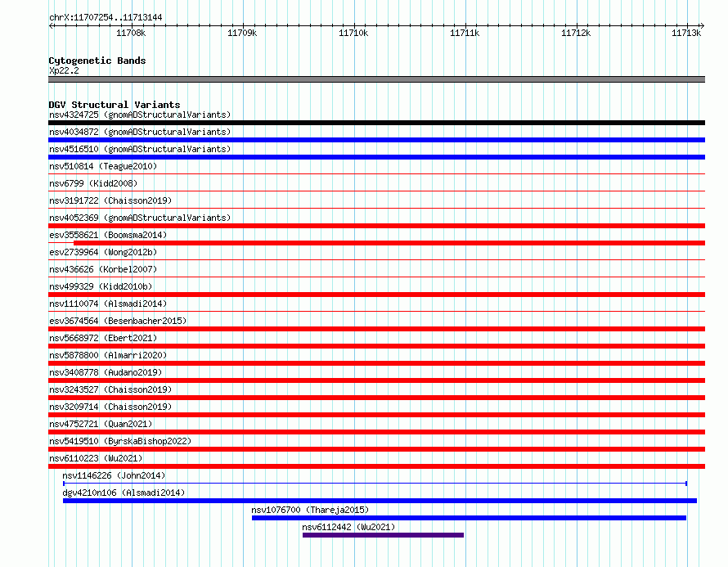
Task: Click the gray Xp22.2 cytogenetic band bar
Action: [x=376, y=79]
